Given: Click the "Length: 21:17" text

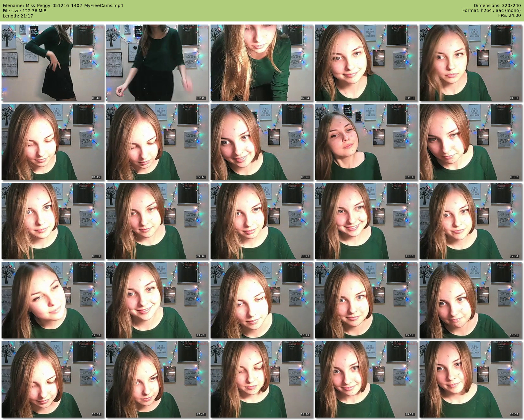Looking at the screenshot, I should [x=18, y=16].
